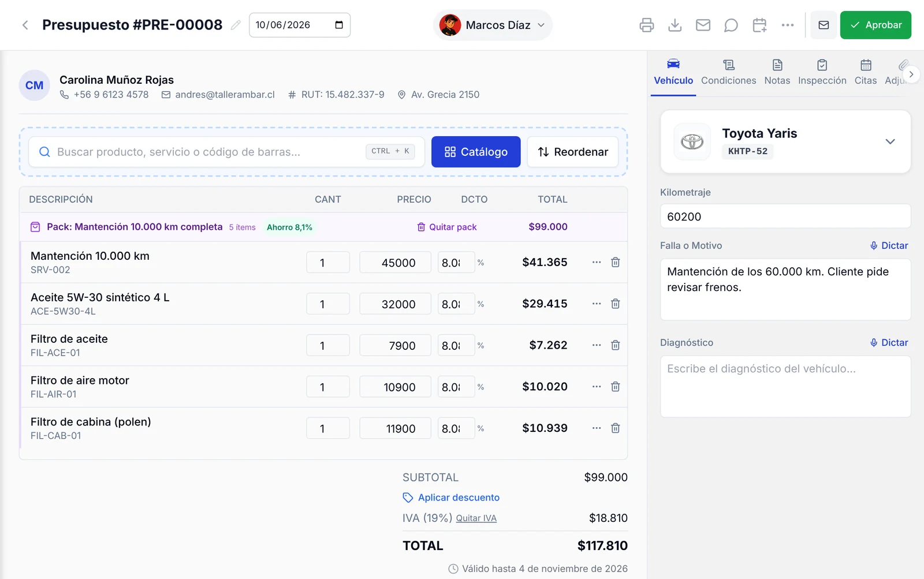Click the Diagnóstico text area
924x579 pixels.
[785, 387]
